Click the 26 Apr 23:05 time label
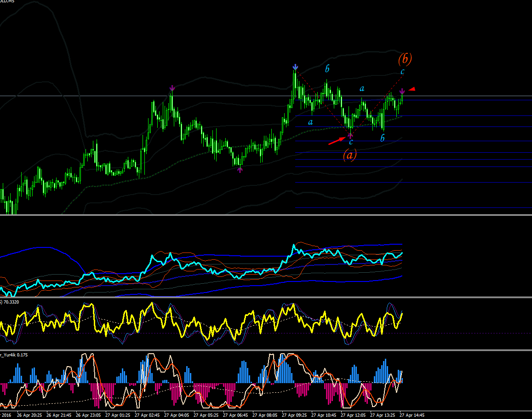Screen dimensions: 532x419 (89, 415)
